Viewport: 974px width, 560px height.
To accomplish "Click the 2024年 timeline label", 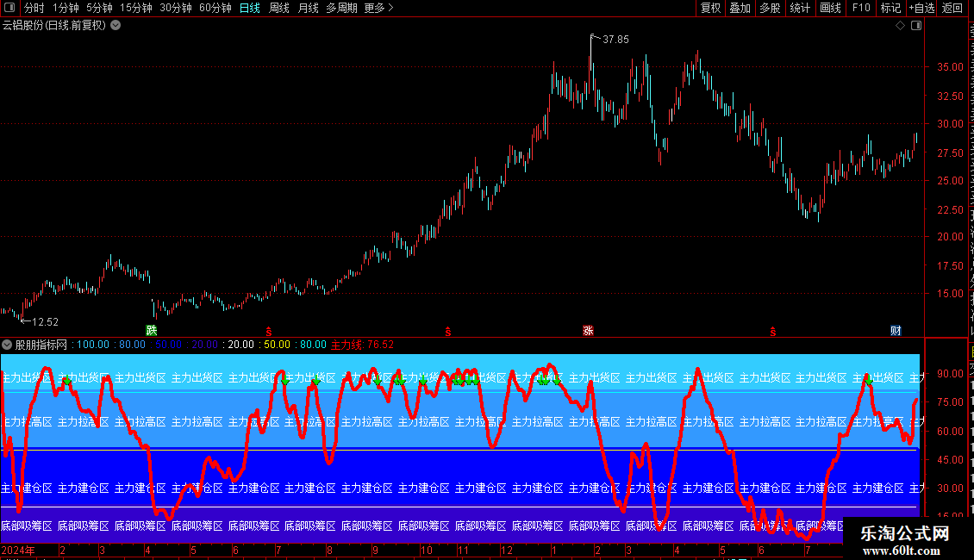I will point(18,550).
